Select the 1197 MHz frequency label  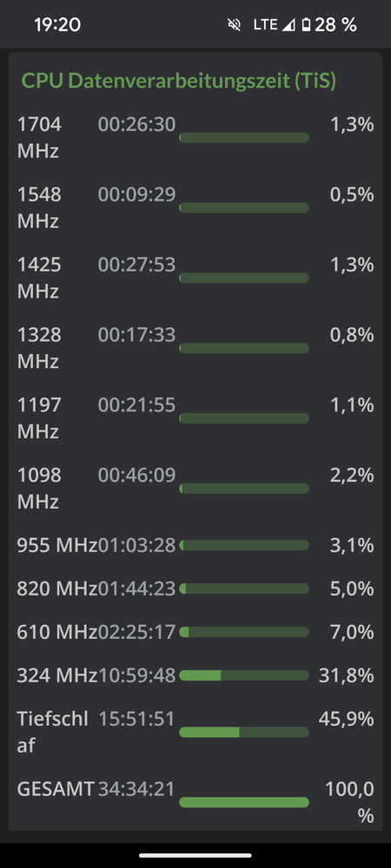(x=39, y=418)
